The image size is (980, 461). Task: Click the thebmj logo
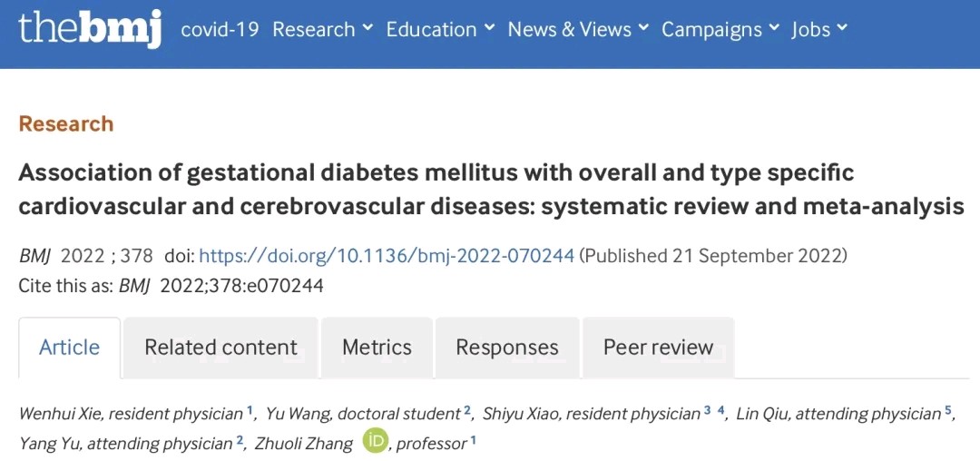pyautogui.click(x=90, y=29)
